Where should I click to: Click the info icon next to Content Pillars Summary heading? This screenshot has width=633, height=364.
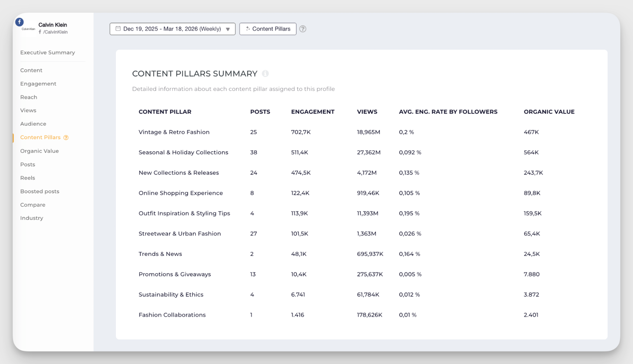pos(265,74)
